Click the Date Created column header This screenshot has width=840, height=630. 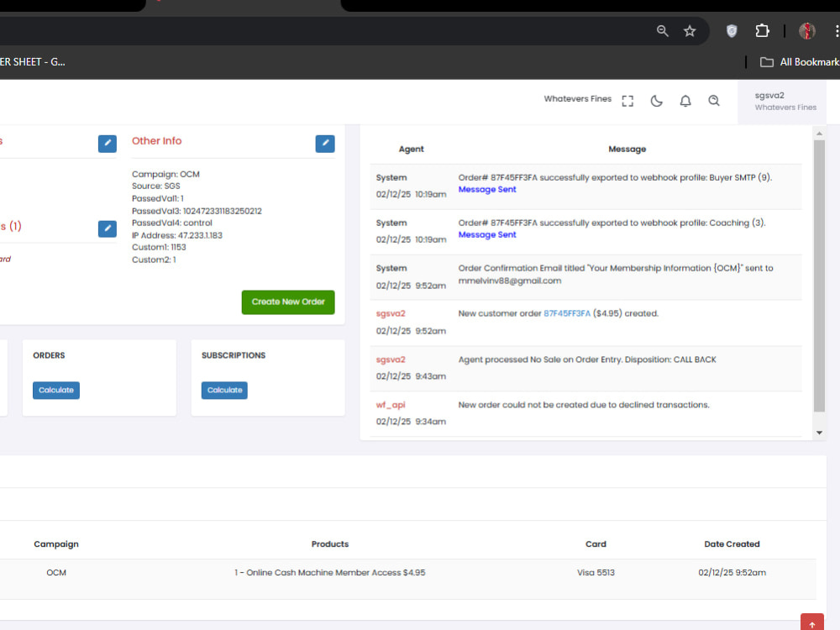[732, 543]
